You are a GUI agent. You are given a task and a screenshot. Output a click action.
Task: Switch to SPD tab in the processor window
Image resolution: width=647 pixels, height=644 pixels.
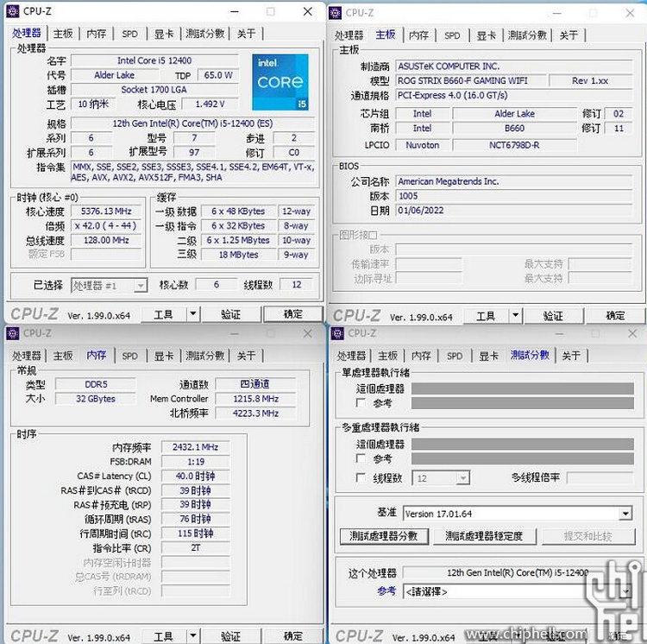tap(129, 34)
